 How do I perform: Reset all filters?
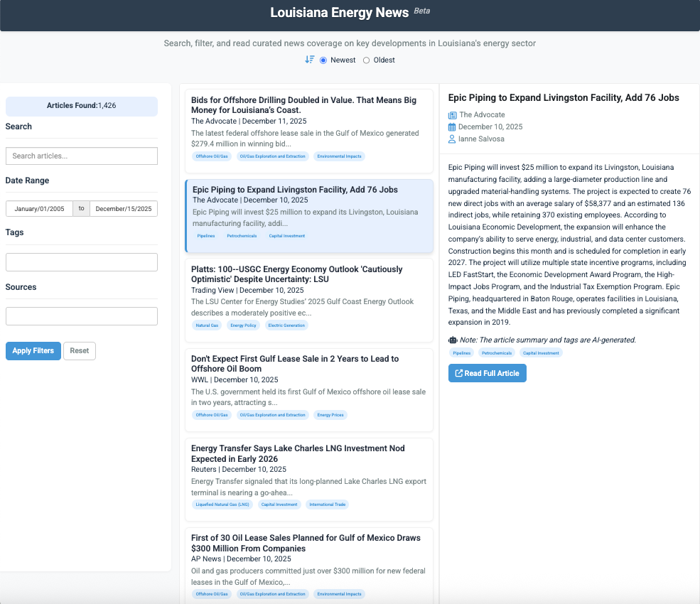pyautogui.click(x=80, y=351)
